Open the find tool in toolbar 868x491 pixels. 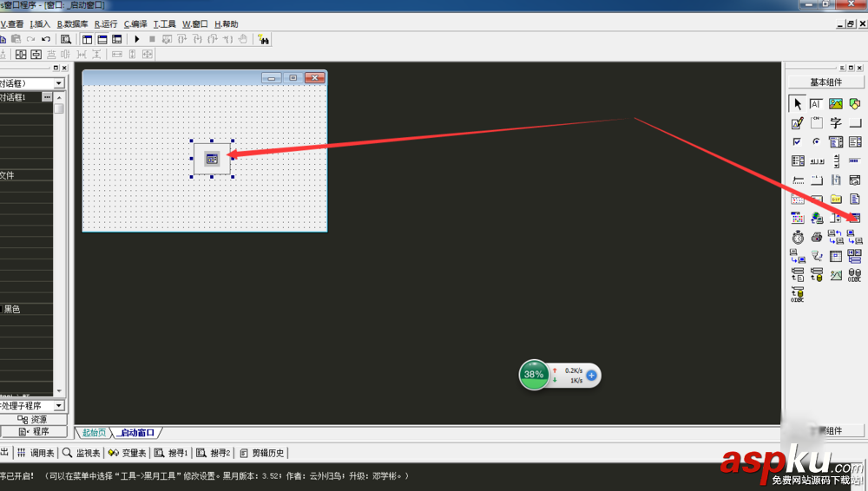[65, 39]
